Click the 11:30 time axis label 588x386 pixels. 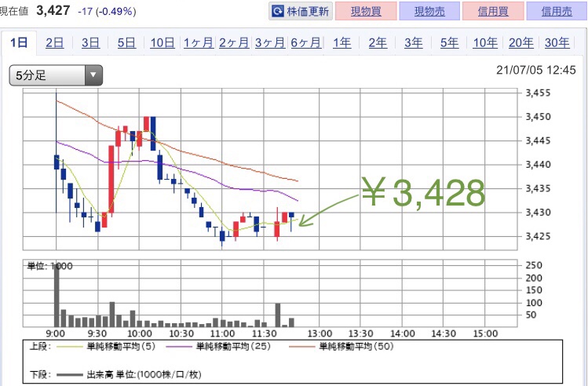click(x=264, y=333)
